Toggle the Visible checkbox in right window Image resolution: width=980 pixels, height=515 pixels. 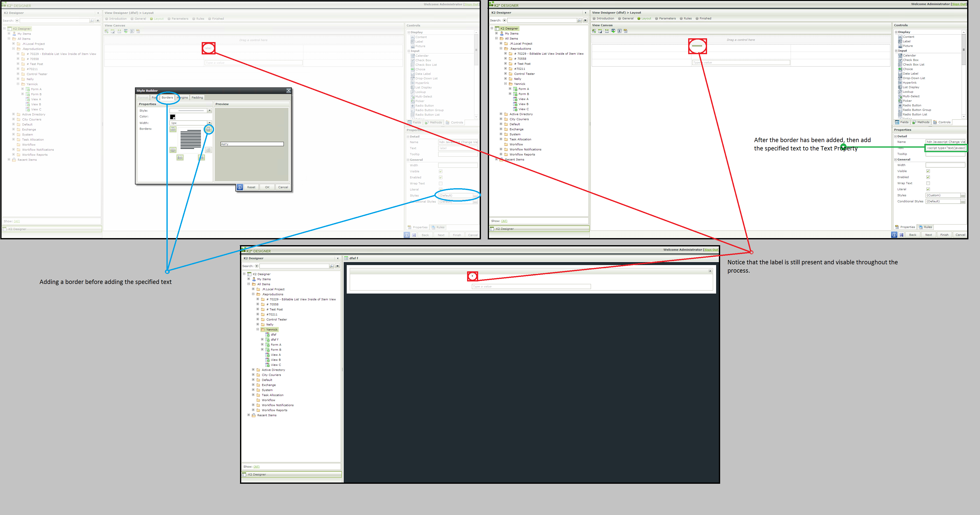[x=928, y=171]
